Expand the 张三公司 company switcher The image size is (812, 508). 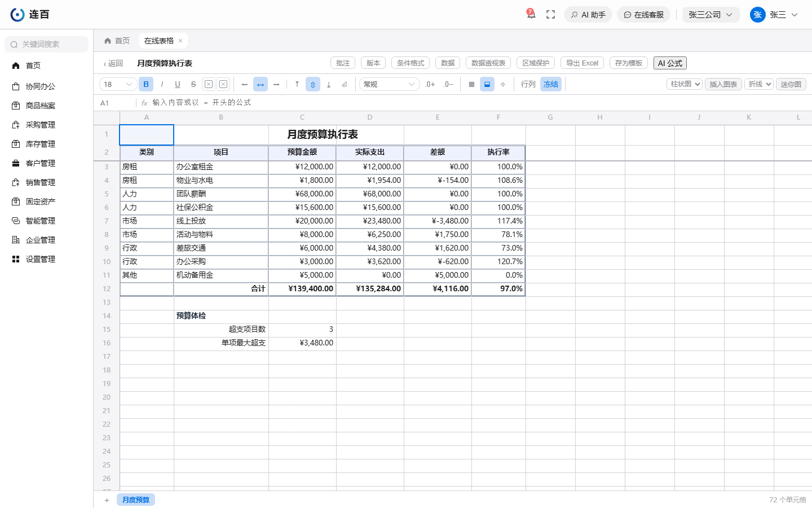pos(710,15)
